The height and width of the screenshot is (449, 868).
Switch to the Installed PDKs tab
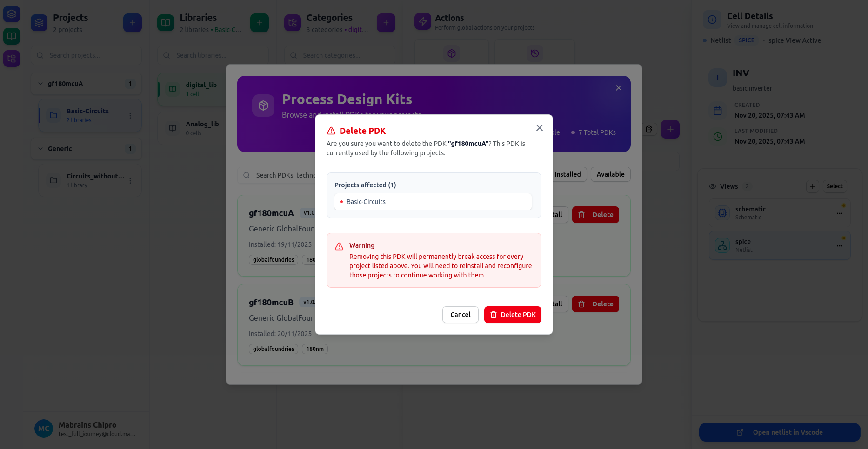coord(568,174)
